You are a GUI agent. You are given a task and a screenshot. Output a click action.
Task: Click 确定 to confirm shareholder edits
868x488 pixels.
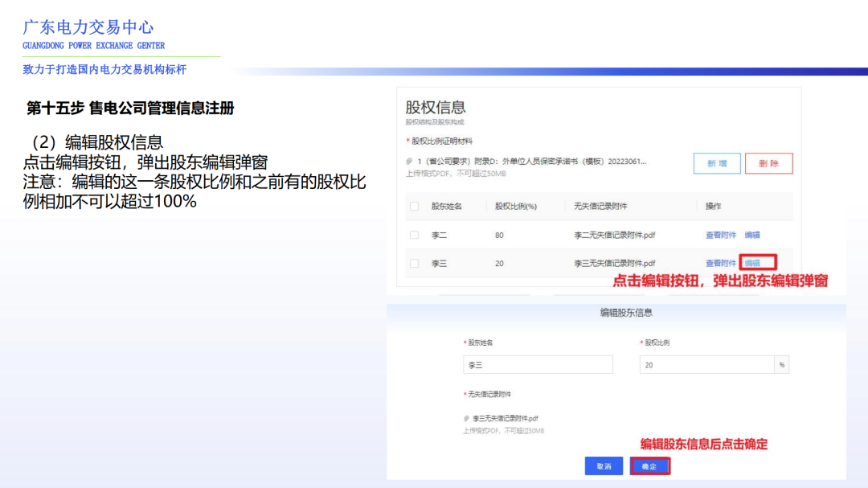[x=651, y=465]
